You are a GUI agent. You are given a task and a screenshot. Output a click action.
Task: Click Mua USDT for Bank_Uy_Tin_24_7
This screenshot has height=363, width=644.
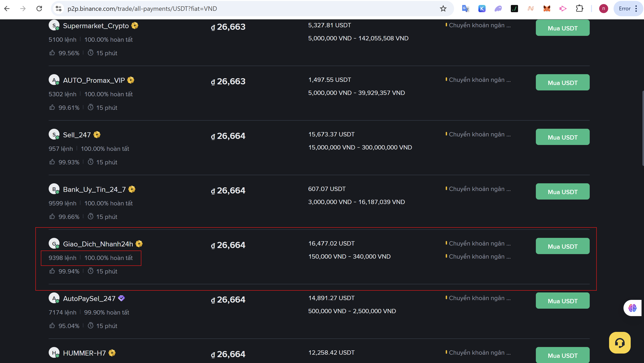(x=562, y=192)
